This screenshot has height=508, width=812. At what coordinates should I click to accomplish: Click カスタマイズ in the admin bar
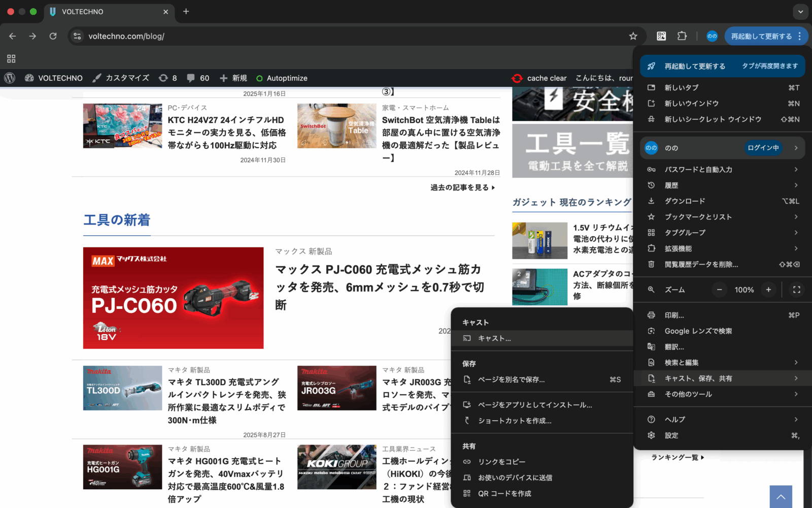121,78
